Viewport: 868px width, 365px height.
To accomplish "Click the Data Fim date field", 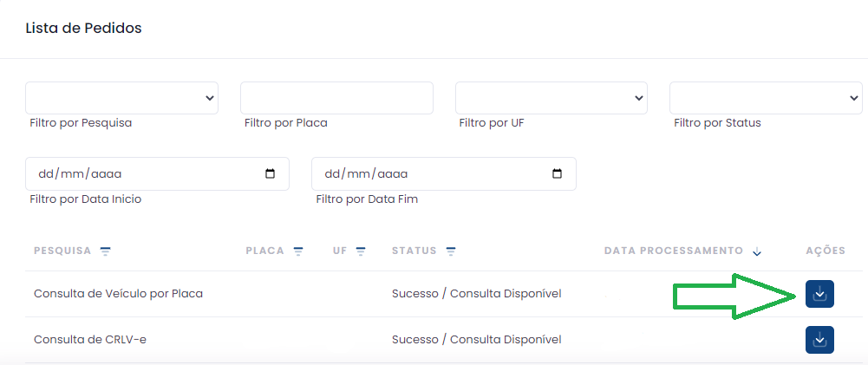I will (425, 173).
